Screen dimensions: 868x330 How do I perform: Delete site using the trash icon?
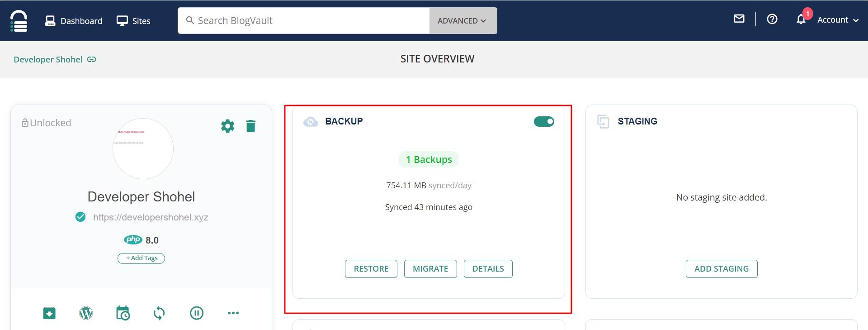click(x=251, y=126)
